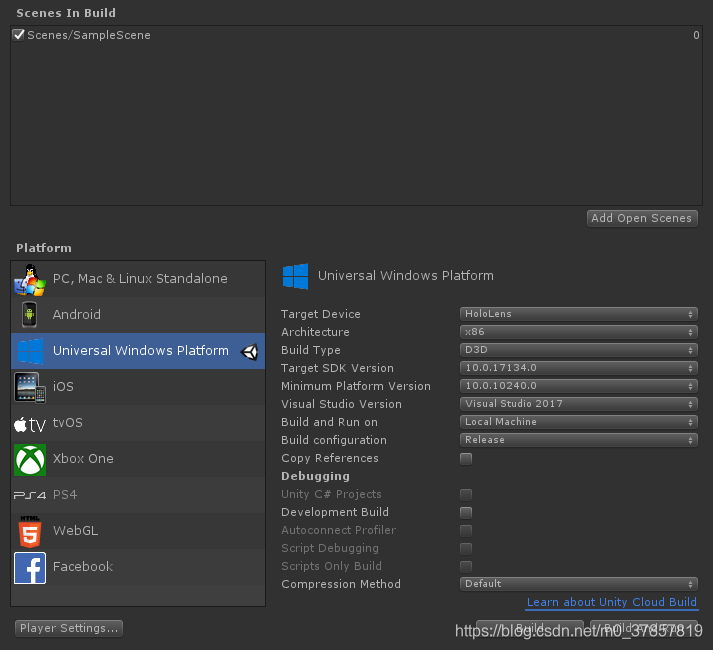The height and width of the screenshot is (650, 713).
Task: Select the Android platform entry
Action: [x=138, y=315]
